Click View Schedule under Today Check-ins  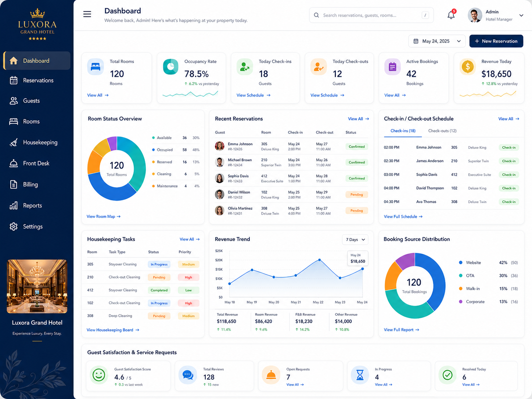click(x=254, y=95)
